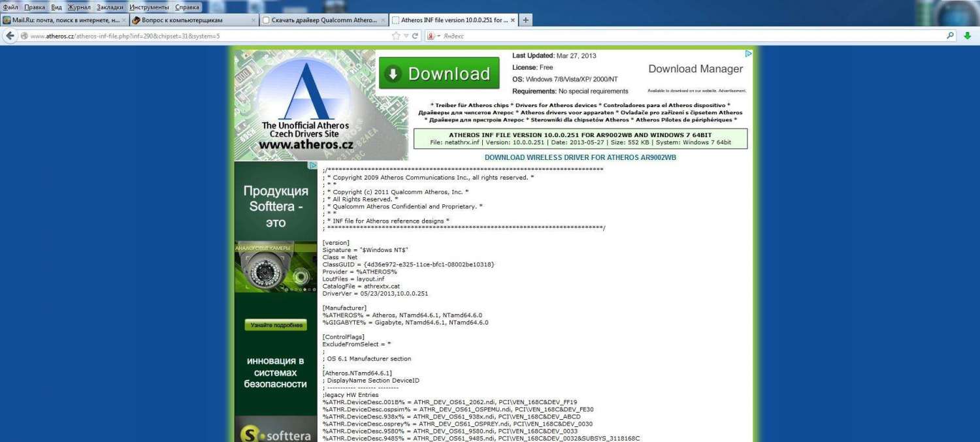Click the line 'Signature = "$Windows NT$"'

(x=366, y=250)
